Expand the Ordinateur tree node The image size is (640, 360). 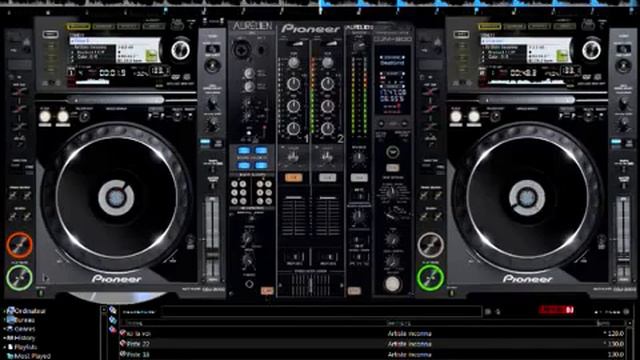(4, 311)
